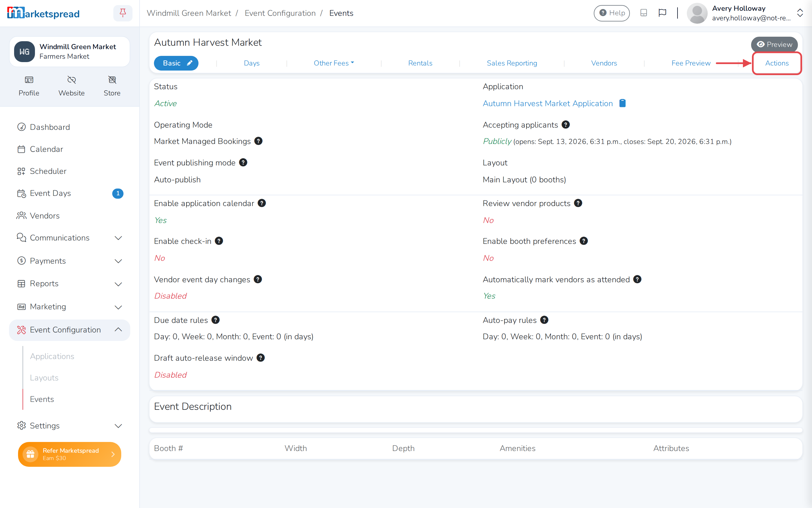
Task: Collapse the Event Configuration menu
Action: point(69,330)
